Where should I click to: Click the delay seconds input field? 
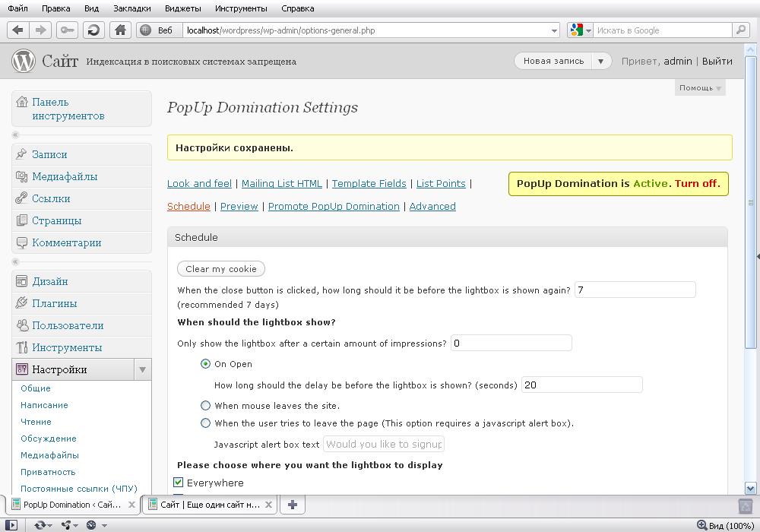[x=581, y=385]
